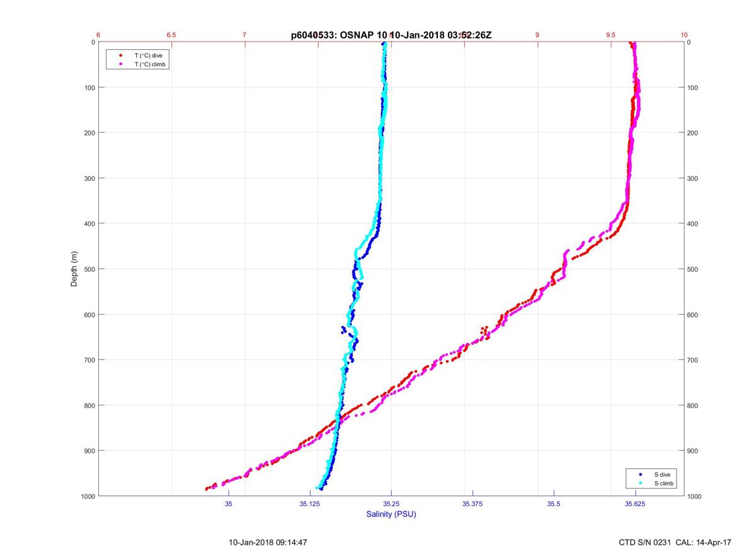
Task: Click the 700 tick on right depth axis
Action: point(694,360)
